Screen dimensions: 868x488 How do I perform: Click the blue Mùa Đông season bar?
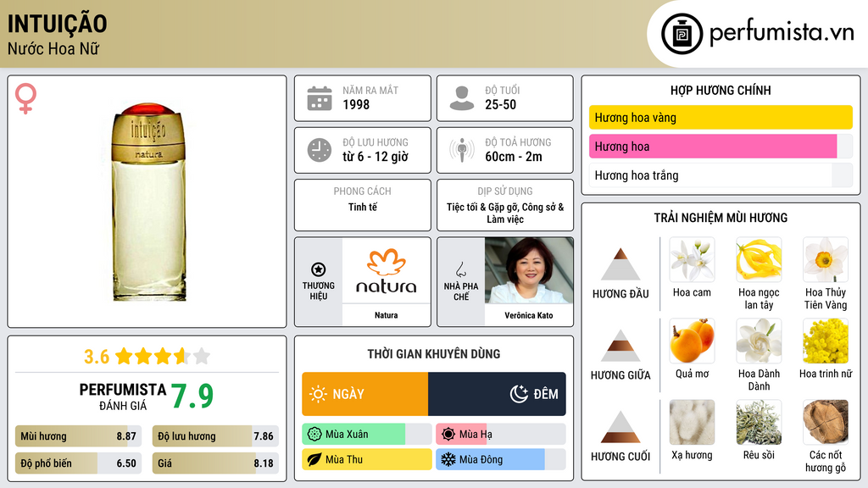500,459
